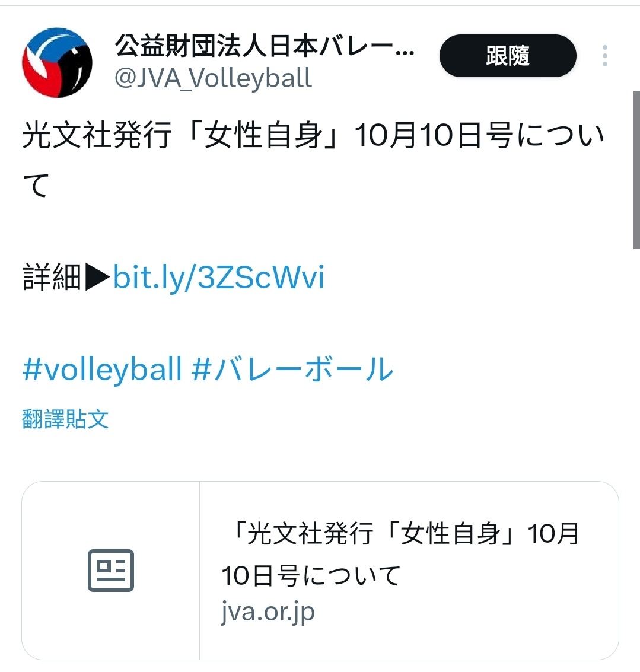Open the jva.or.jp domain in the card
This screenshot has height=672, width=640.
(x=268, y=612)
